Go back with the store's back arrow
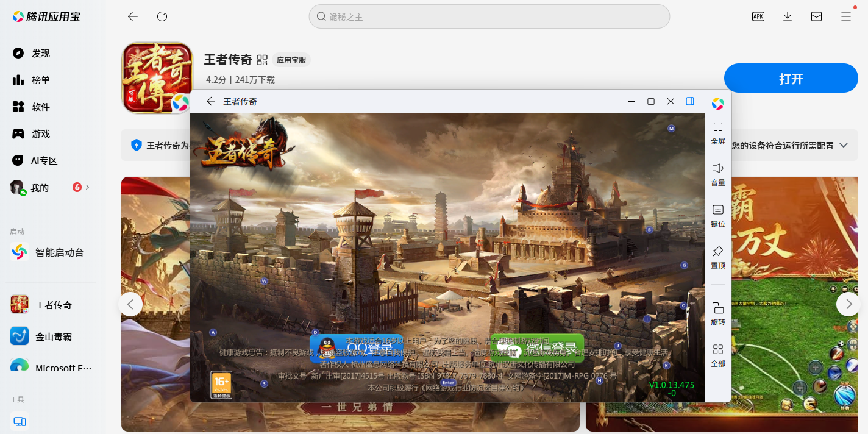Viewport: 868px width, 434px height. tap(132, 16)
